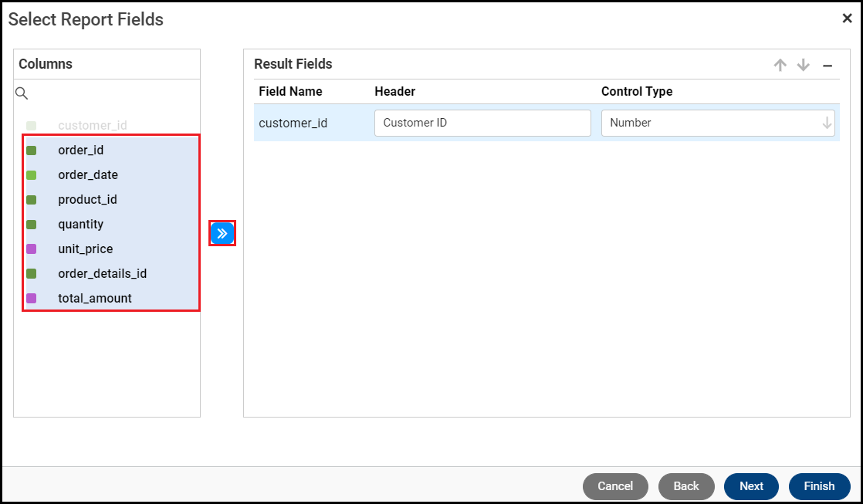Proceed with the Next button
Viewport: 863px width, 504px height.
[x=751, y=486]
